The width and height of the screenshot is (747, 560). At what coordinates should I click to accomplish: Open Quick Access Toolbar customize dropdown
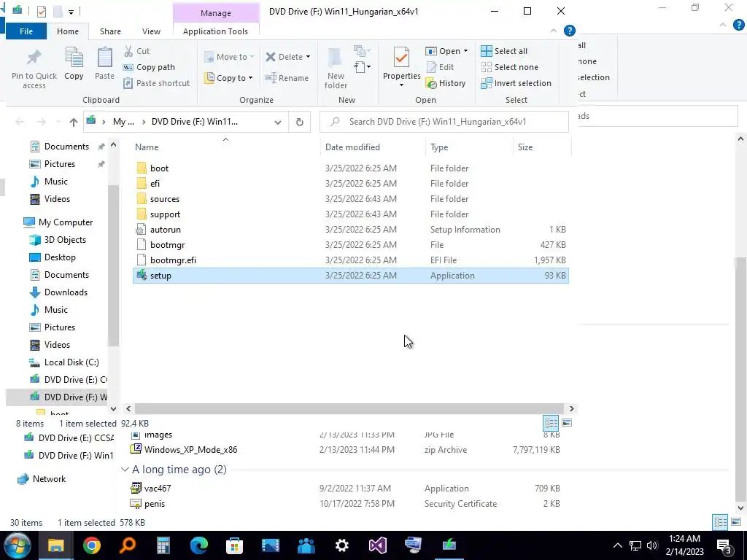(x=71, y=12)
